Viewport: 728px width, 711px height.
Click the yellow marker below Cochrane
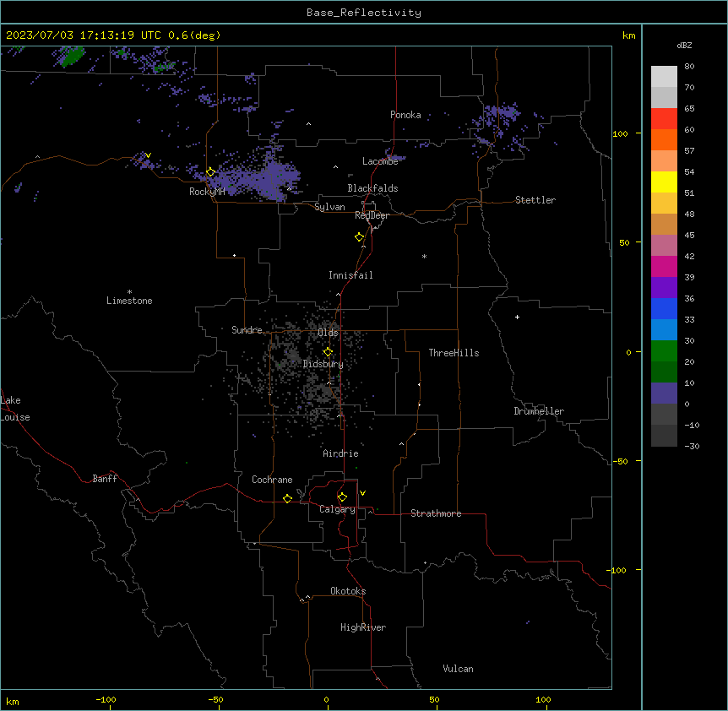point(287,498)
